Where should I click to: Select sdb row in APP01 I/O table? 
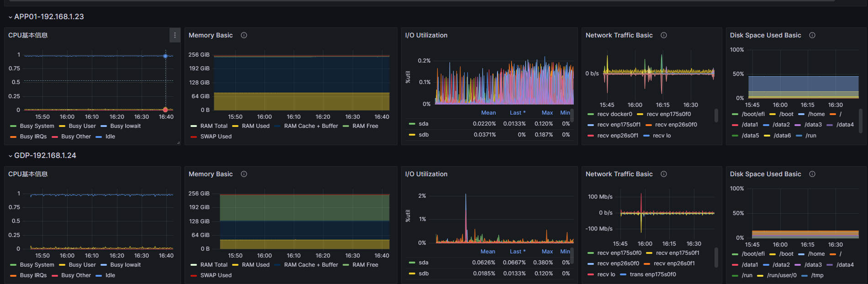click(x=490, y=135)
